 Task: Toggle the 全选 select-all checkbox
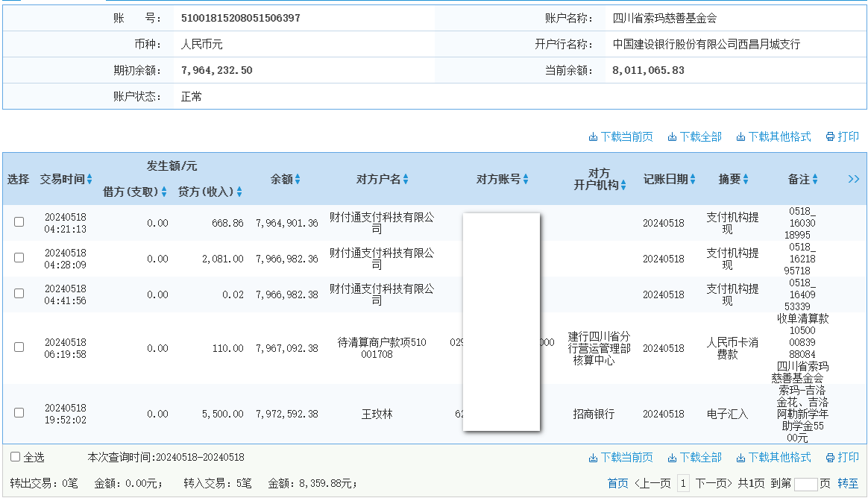(16, 457)
